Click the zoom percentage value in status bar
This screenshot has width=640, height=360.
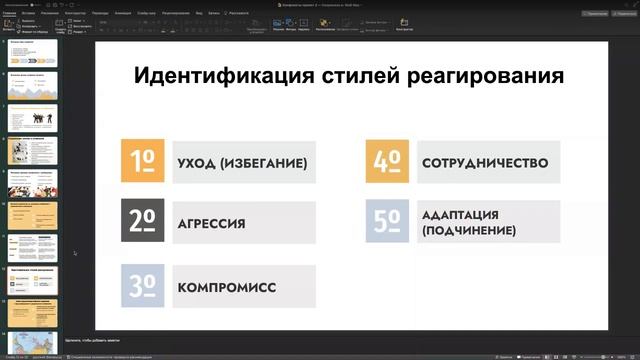pos(622,357)
